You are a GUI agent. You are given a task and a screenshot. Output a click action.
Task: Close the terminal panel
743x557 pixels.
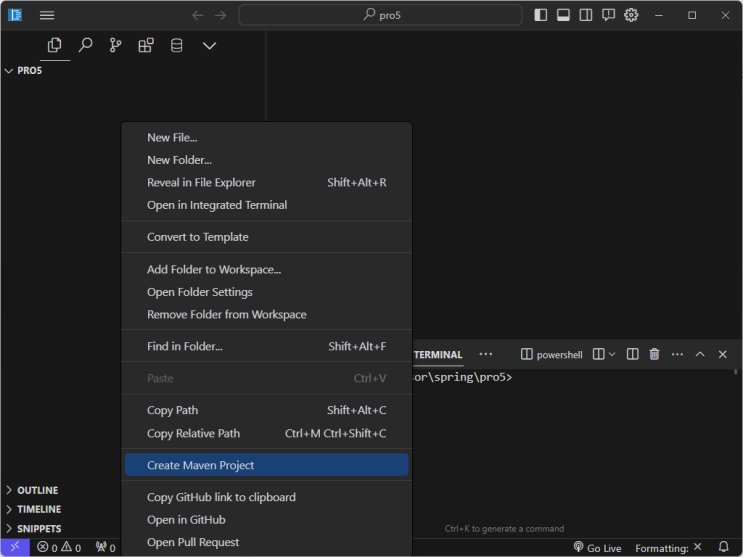point(723,354)
